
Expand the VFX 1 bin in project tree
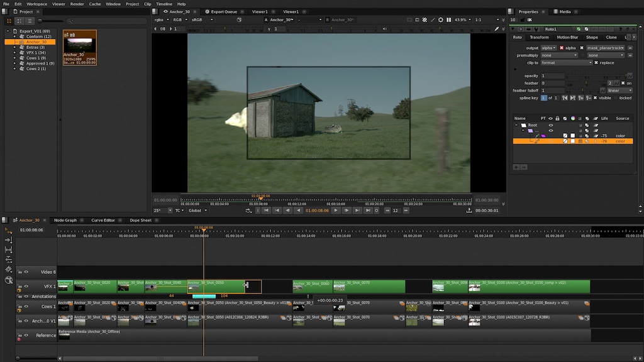14,53
